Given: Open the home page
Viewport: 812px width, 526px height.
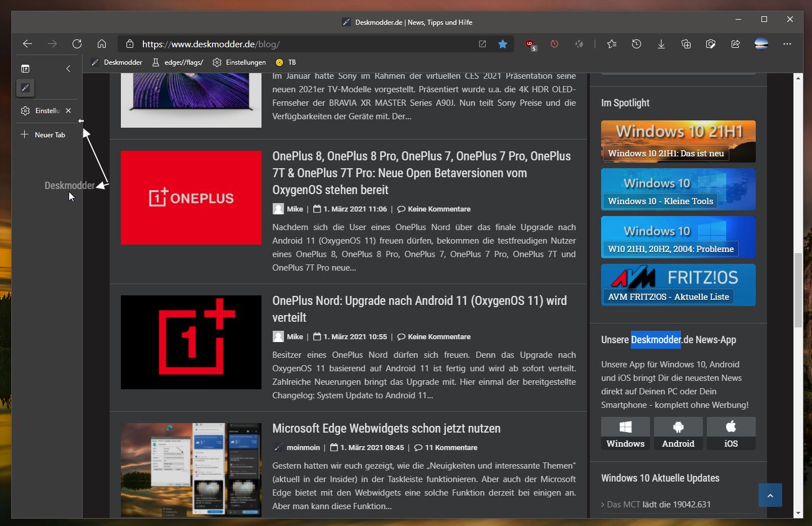Looking at the screenshot, I should 102,44.
